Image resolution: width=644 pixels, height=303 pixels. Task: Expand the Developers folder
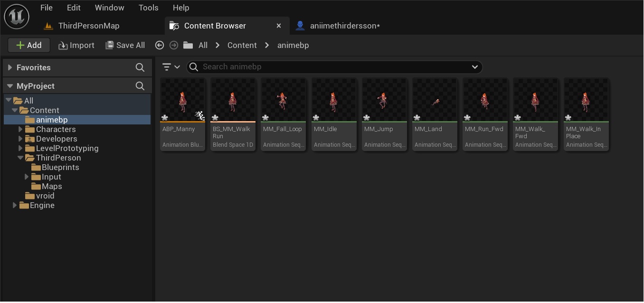[20, 139]
